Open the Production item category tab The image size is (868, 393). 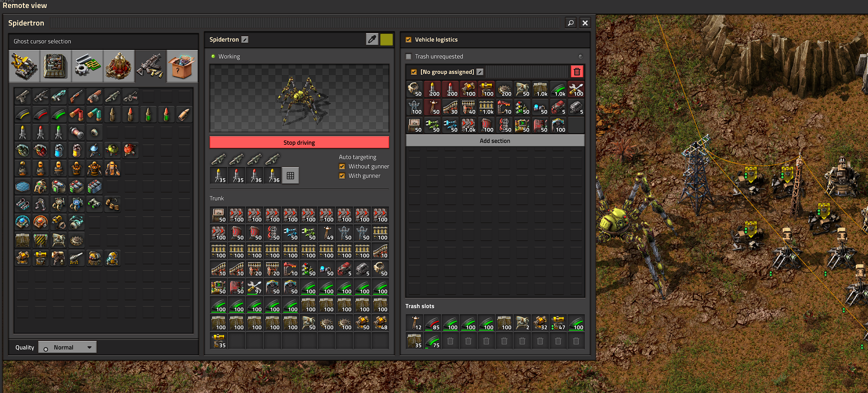pos(56,66)
